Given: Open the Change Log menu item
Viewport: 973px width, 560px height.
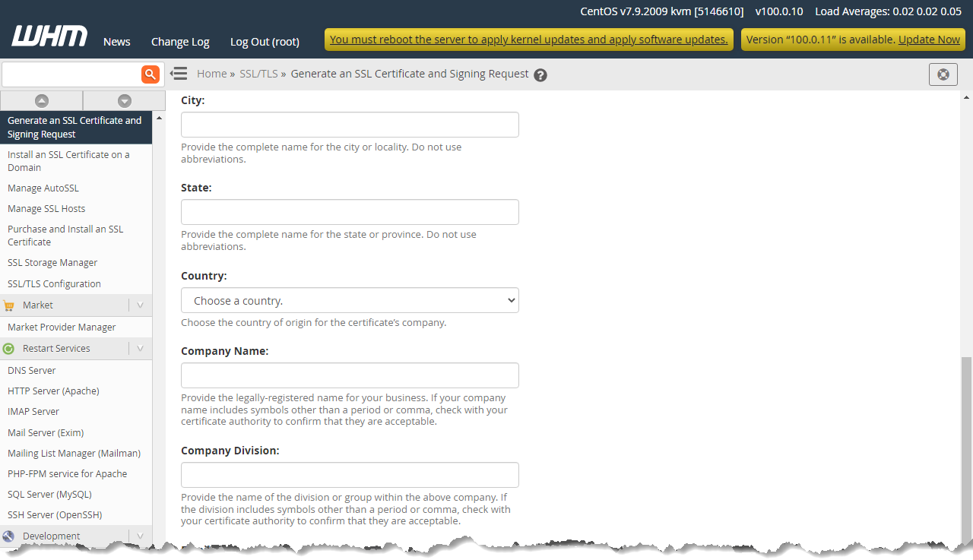Looking at the screenshot, I should [179, 42].
